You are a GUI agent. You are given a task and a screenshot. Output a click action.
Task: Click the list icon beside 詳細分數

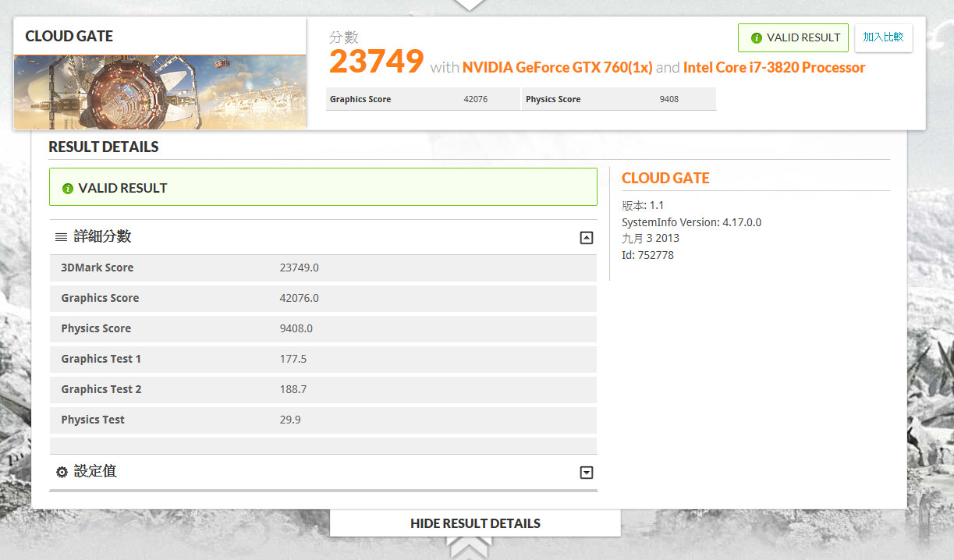(x=61, y=237)
